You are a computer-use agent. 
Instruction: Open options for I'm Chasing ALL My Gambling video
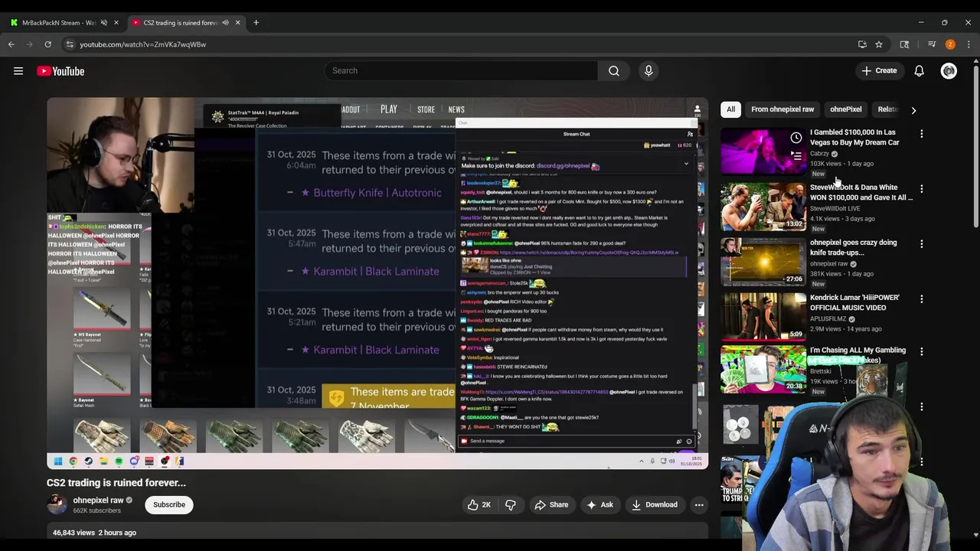tap(922, 352)
